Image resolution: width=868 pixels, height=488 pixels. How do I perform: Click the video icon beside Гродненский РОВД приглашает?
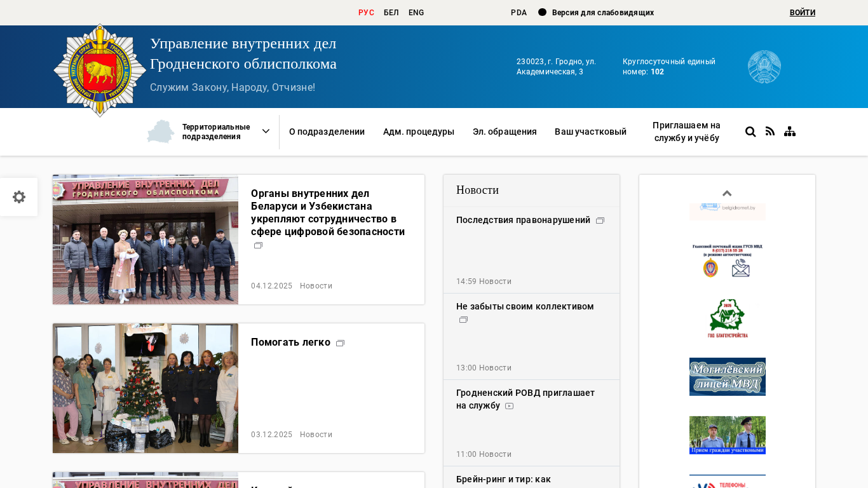[x=510, y=406]
